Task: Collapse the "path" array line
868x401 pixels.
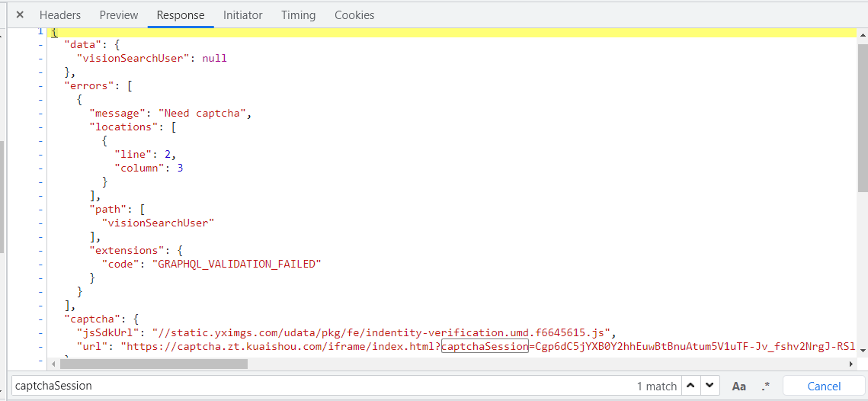Action: pos(40,210)
